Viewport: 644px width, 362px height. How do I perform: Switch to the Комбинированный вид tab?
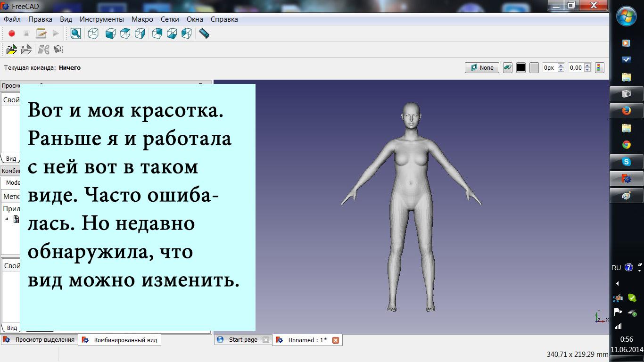click(x=120, y=340)
